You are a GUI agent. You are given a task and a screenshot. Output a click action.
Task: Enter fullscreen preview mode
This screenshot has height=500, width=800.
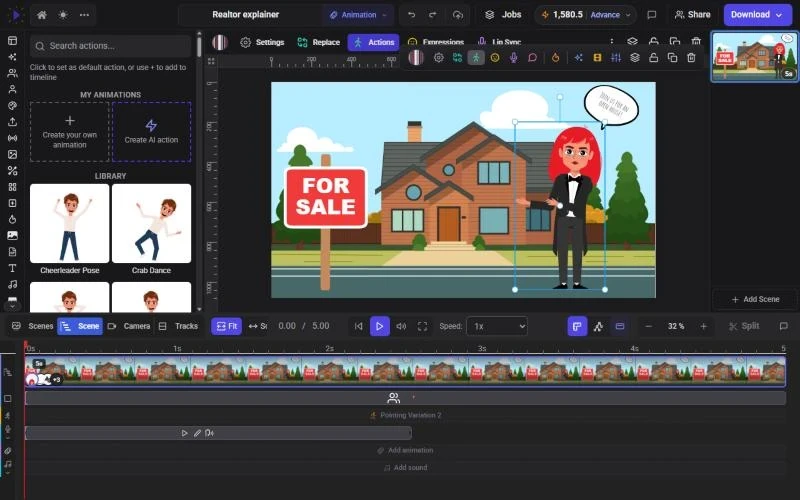(422, 326)
